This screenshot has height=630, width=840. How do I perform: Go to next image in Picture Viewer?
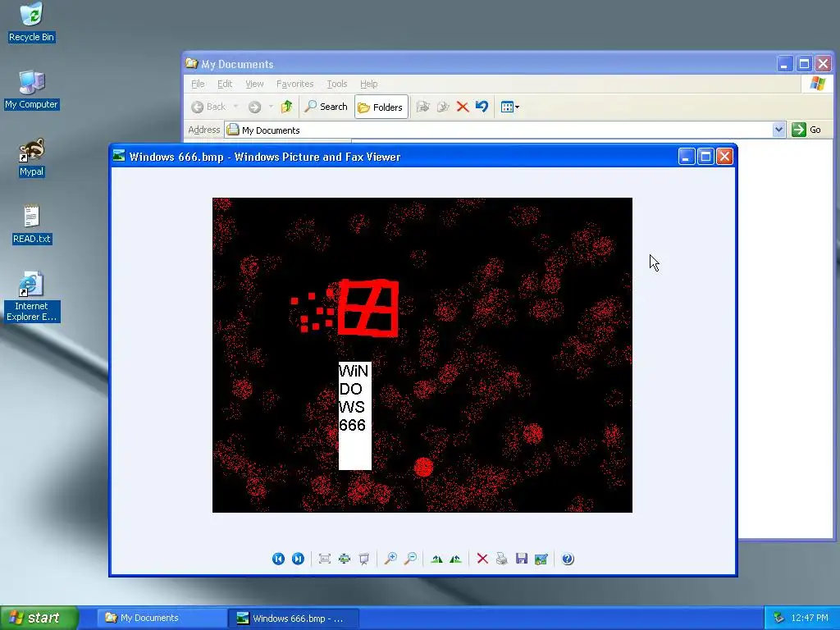click(298, 559)
